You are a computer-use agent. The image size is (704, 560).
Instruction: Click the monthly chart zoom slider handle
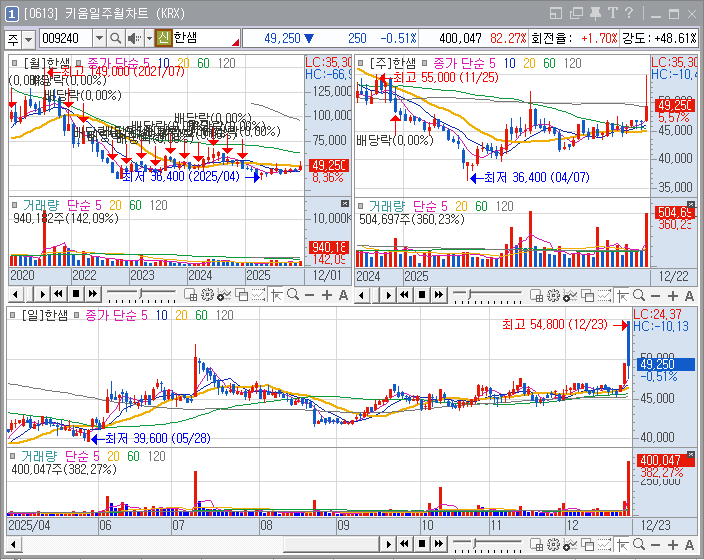coord(141,295)
